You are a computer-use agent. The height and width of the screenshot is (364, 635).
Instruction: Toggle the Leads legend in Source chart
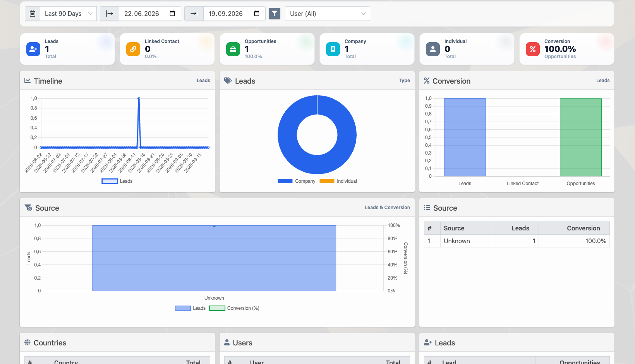click(x=190, y=308)
